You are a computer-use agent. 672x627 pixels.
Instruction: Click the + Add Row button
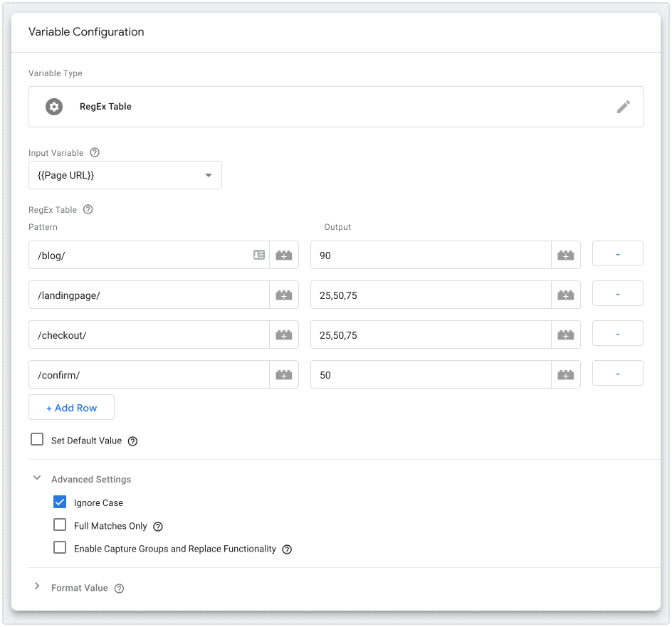[71, 406]
